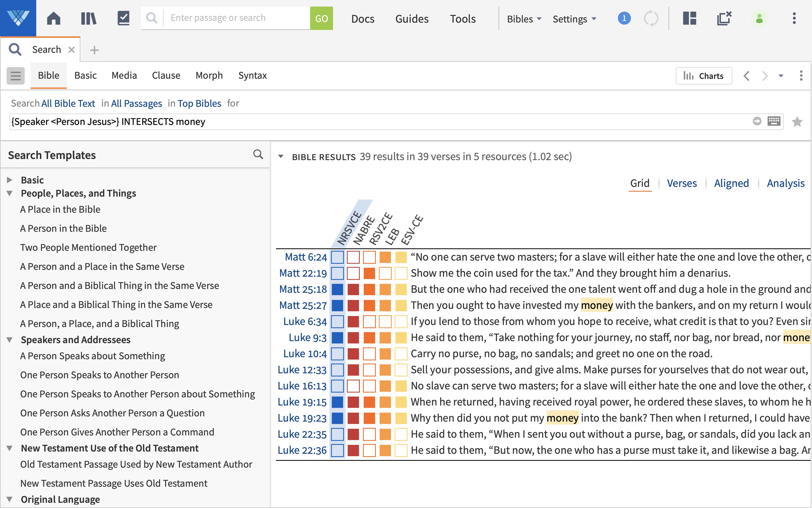Select A Person Speaks about Something template
This screenshot has width=812, height=508.
point(93,356)
